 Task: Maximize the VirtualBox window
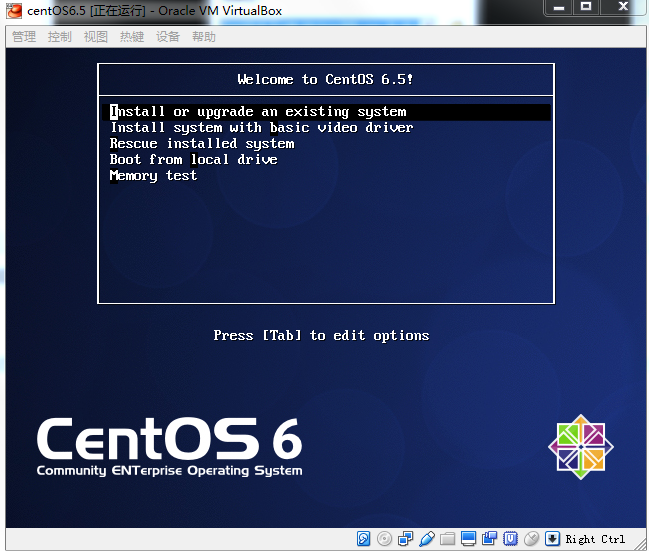click(x=586, y=7)
